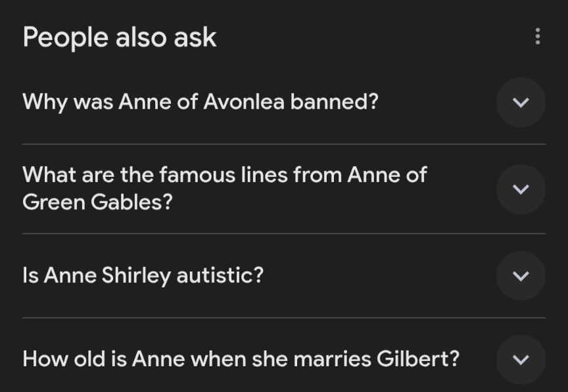The height and width of the screenshot is (392, 568).
Task: Expand the marries Gilbert question chevron
Action: point(521,360)
